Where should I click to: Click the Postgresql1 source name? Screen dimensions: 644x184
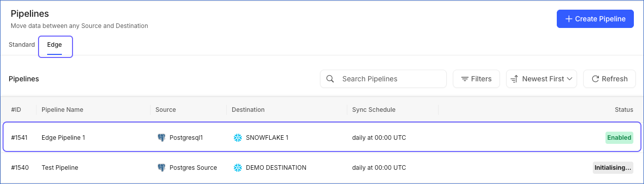click(x=186, y=137)
